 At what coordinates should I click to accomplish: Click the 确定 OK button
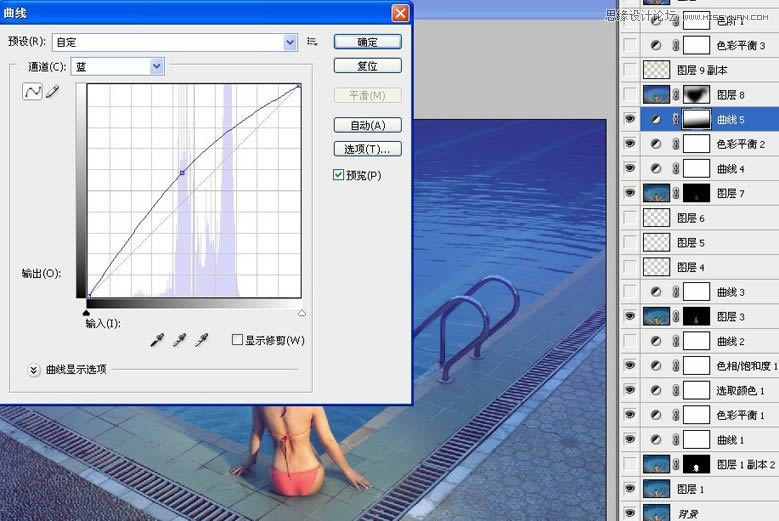367,42
